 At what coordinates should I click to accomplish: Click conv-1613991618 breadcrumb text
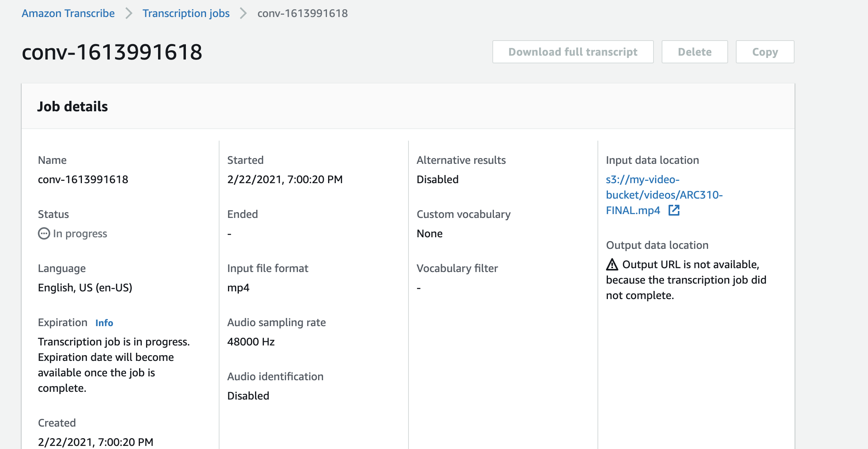coord(303,13)
